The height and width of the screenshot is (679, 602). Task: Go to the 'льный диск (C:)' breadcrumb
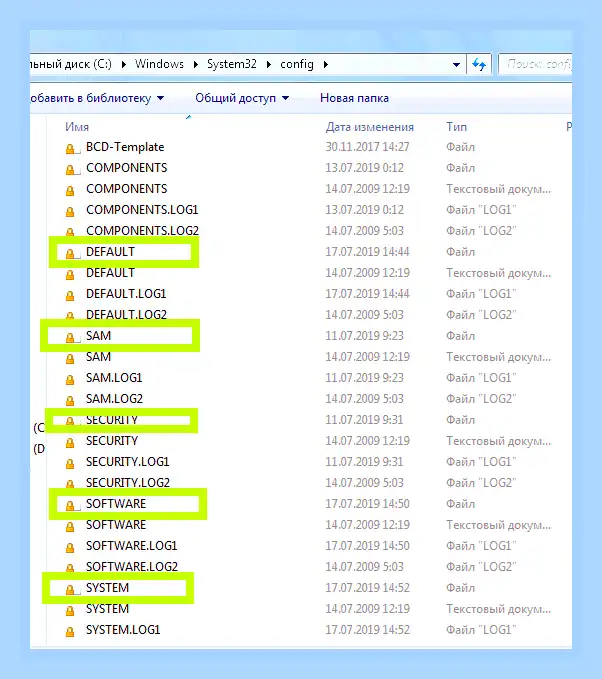[x=71, y=64]
